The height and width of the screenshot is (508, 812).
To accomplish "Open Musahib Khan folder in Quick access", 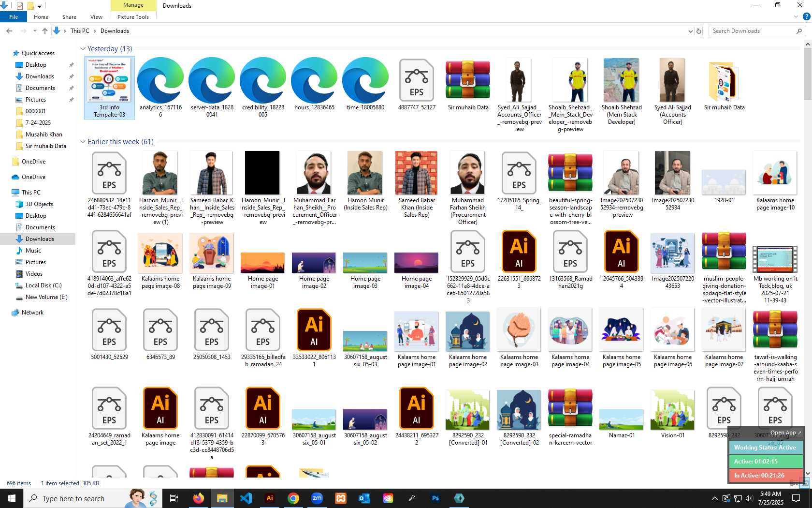I will (43, 134).
